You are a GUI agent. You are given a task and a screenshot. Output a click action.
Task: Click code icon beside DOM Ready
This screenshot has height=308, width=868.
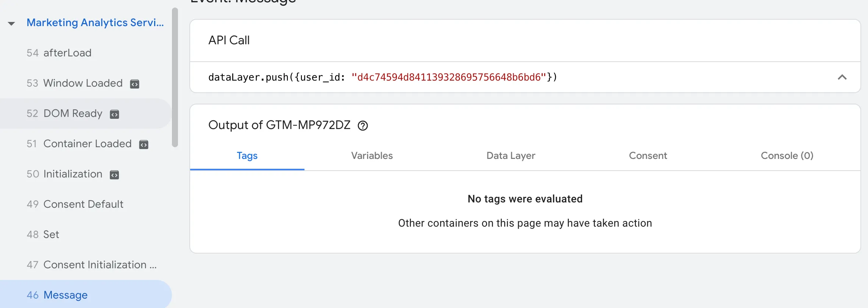[114, 114]
